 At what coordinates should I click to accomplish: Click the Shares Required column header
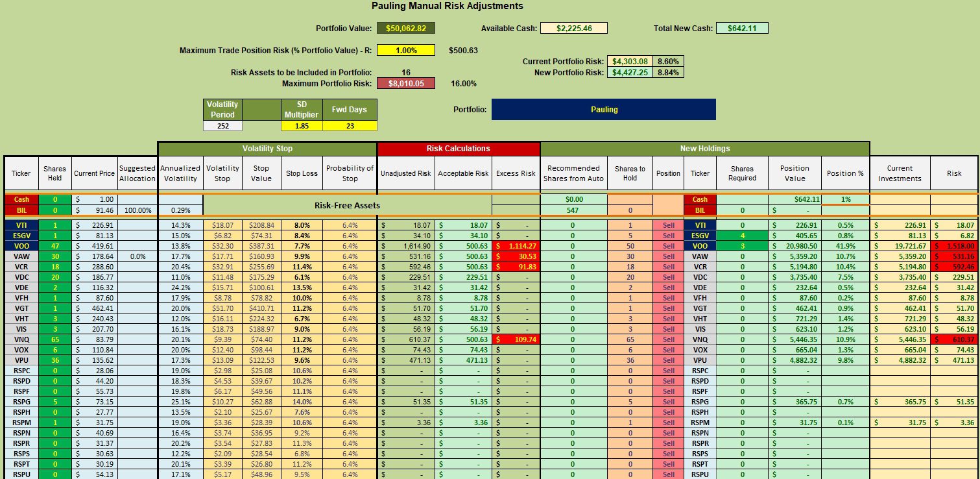click(742, 173)
